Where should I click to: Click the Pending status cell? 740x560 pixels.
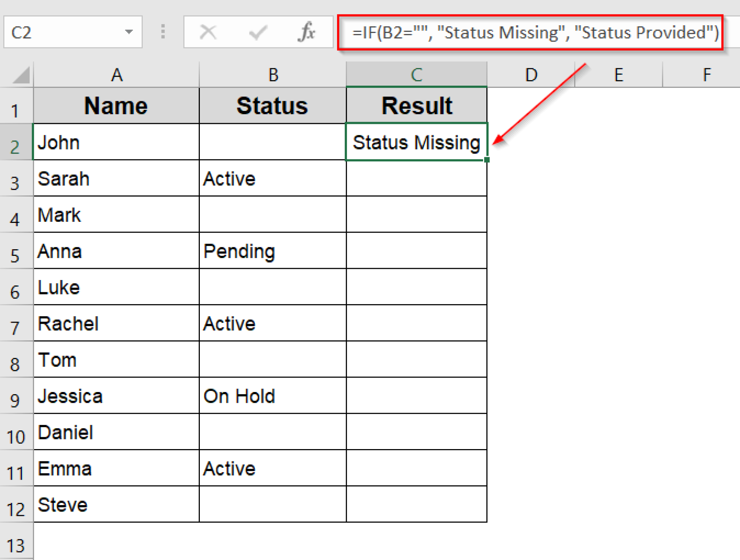pos(273,251)
